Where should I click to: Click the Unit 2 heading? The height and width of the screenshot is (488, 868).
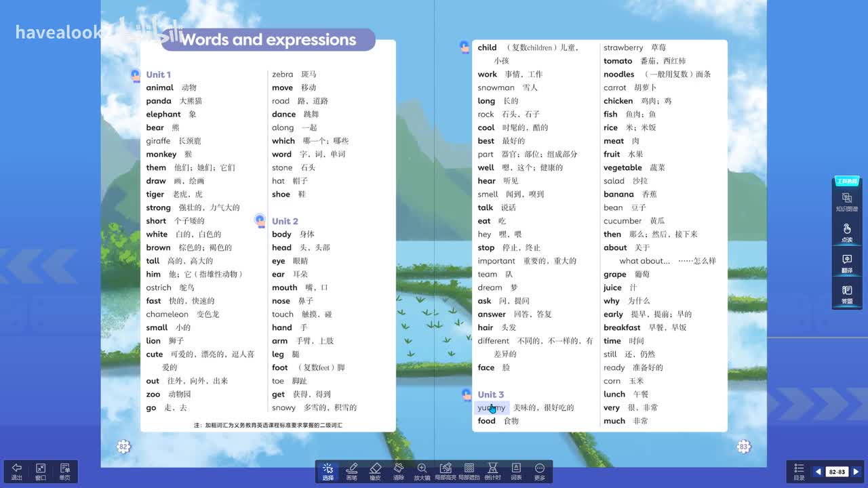tap(285, 221)
